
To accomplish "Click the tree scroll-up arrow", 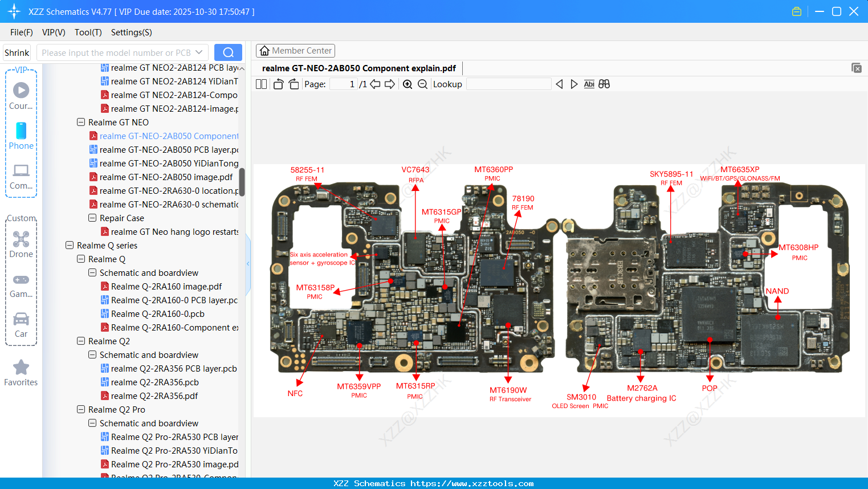I will pyautogui.click(x=242, y=68).
